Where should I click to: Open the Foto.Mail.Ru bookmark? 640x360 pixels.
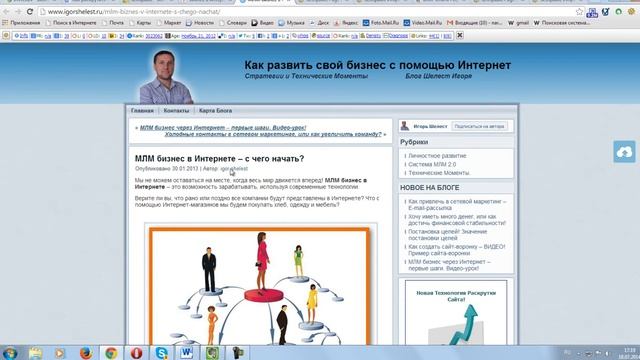click(381, 23)
